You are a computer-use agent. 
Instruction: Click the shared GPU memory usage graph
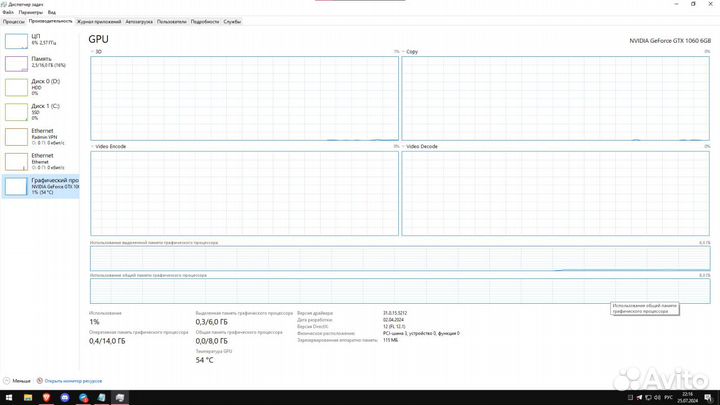[400, 291]
